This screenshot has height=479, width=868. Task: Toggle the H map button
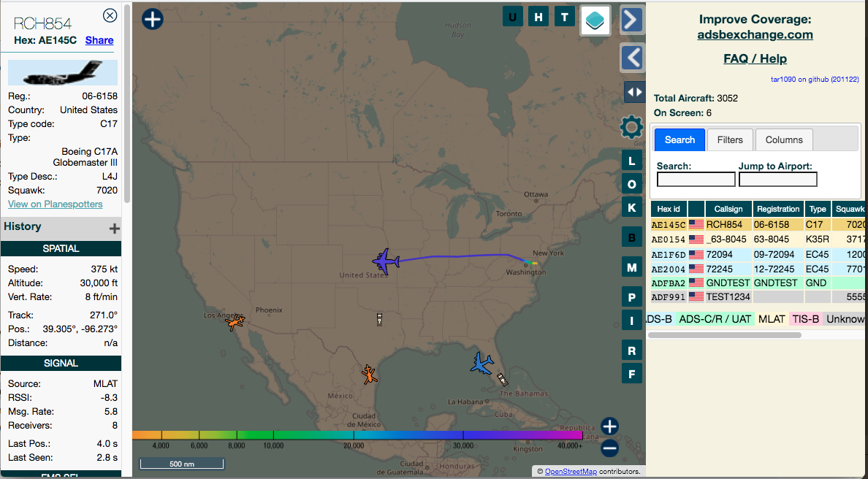coord(538,17)
